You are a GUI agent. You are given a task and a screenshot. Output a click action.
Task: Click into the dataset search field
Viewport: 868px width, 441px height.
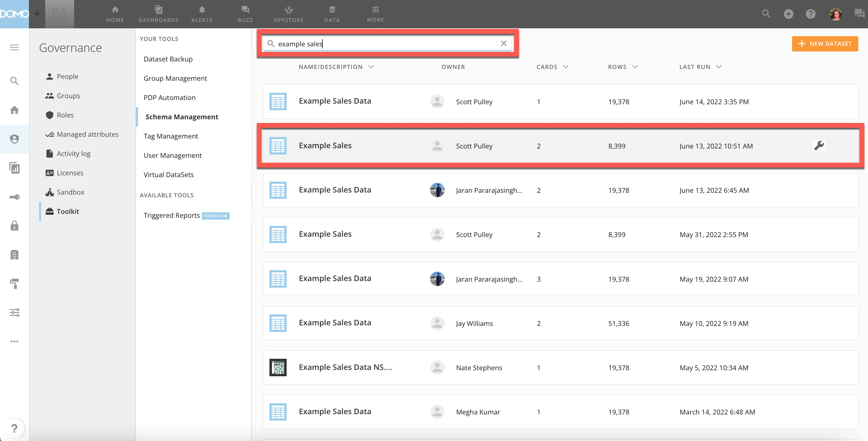(387, 43)
